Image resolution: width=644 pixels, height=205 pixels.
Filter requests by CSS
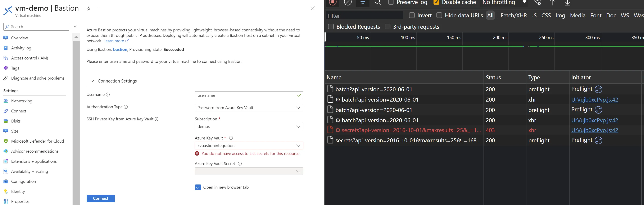[546, 15]
